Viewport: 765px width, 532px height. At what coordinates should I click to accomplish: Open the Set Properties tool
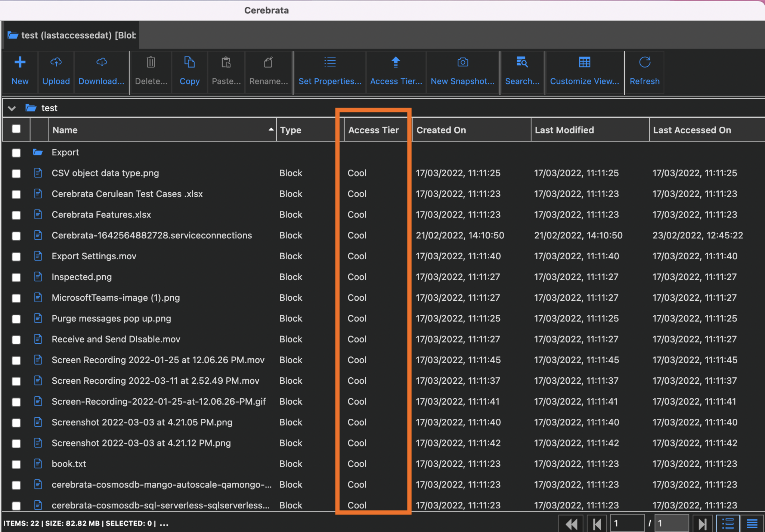329,71
